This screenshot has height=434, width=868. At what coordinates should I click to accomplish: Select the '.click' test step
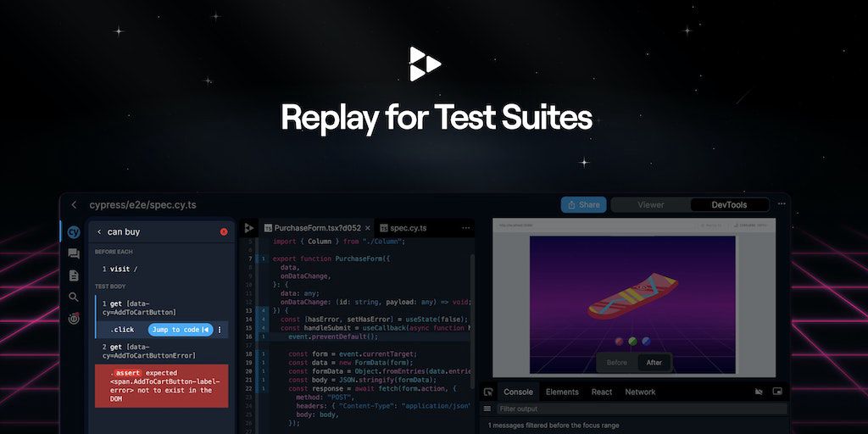[162, 330]
